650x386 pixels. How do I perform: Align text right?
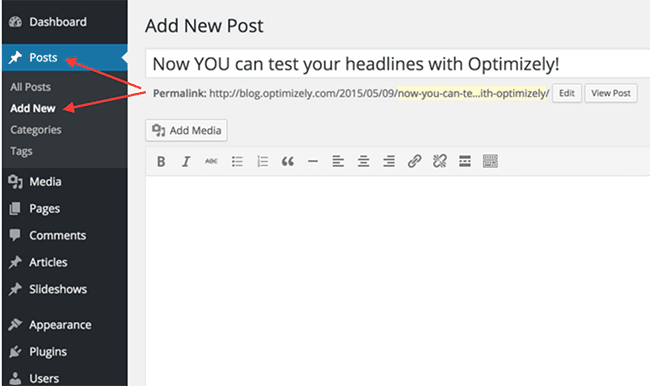pyautogui.click(x=389, y=161)
